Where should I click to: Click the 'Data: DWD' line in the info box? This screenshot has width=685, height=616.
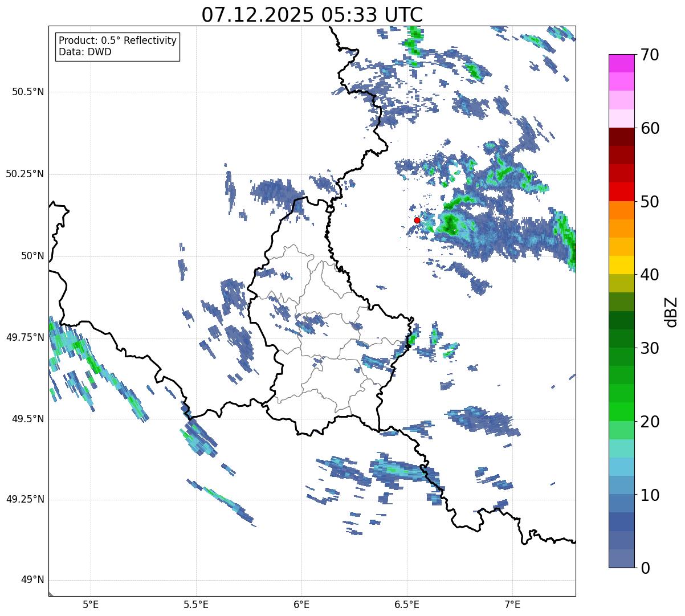click(x=85, y=52)
